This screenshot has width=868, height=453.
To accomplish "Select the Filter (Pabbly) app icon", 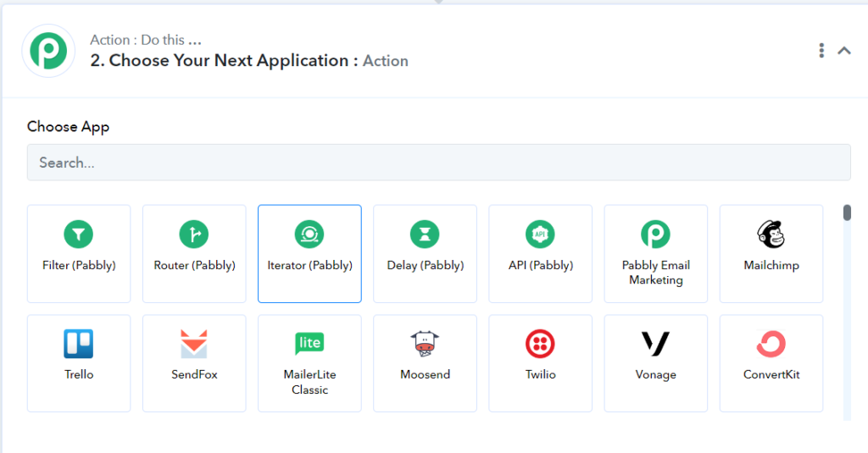I will (x=79, y=234).
